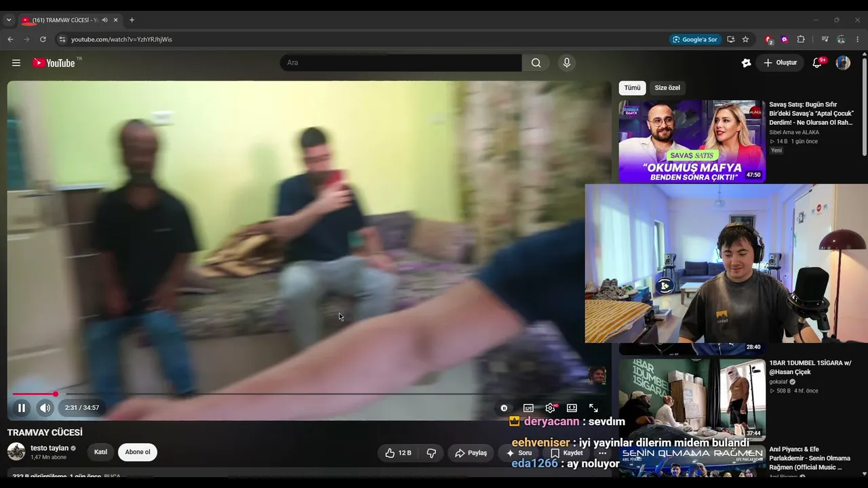Seek using the video progress bar
Screen dimensions: 868x488
(309, 394)
